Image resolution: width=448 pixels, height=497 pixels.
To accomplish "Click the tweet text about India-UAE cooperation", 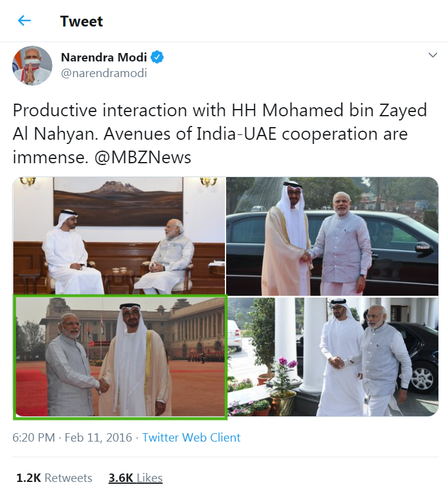I will (x=219, y=134).
